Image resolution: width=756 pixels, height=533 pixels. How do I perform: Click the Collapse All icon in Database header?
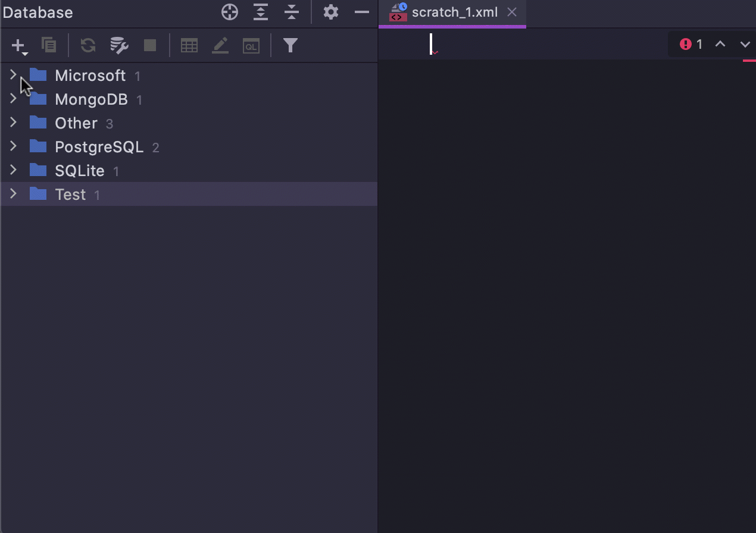(x=292, y=12)
